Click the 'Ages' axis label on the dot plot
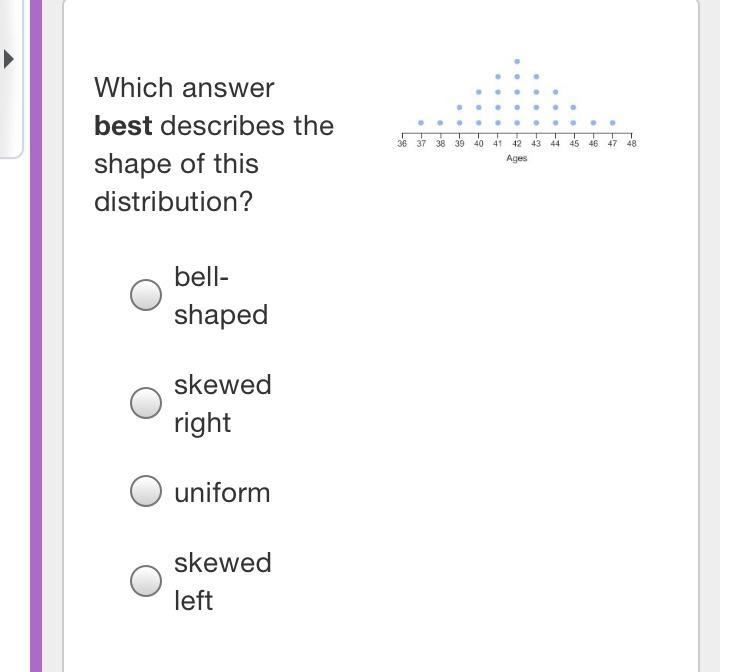 (x=517, y=158)
